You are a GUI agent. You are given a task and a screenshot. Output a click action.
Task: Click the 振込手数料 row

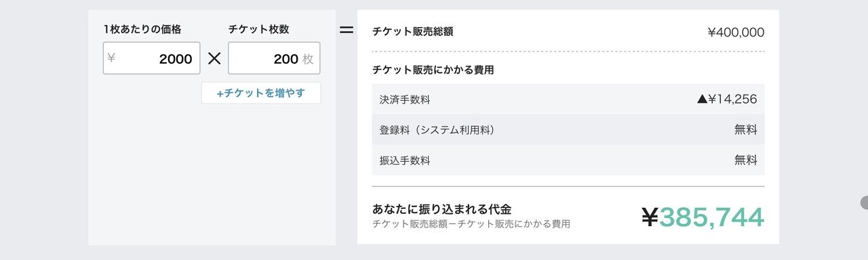568,160
